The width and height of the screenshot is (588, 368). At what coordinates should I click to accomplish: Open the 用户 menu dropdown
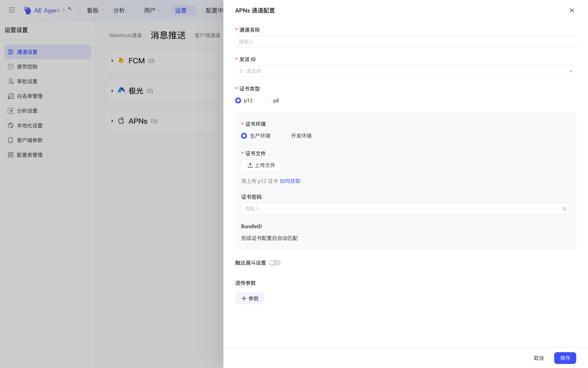click(x=152, y=10)
